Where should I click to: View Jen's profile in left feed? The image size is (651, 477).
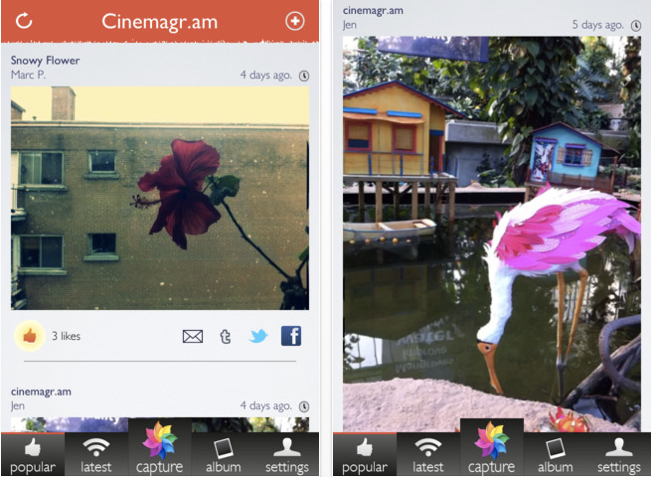tap(18, 406)
